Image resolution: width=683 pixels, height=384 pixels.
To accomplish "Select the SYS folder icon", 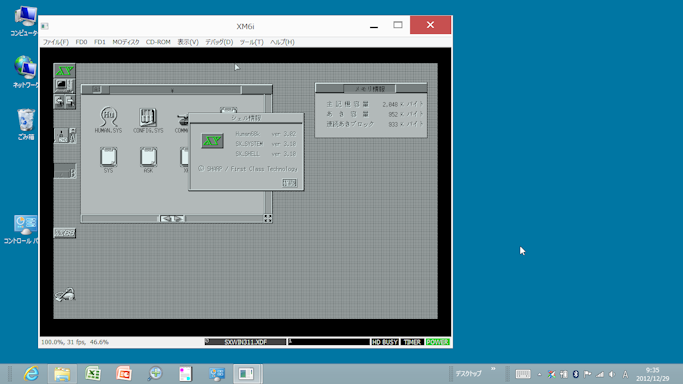I will pos(108,160).
